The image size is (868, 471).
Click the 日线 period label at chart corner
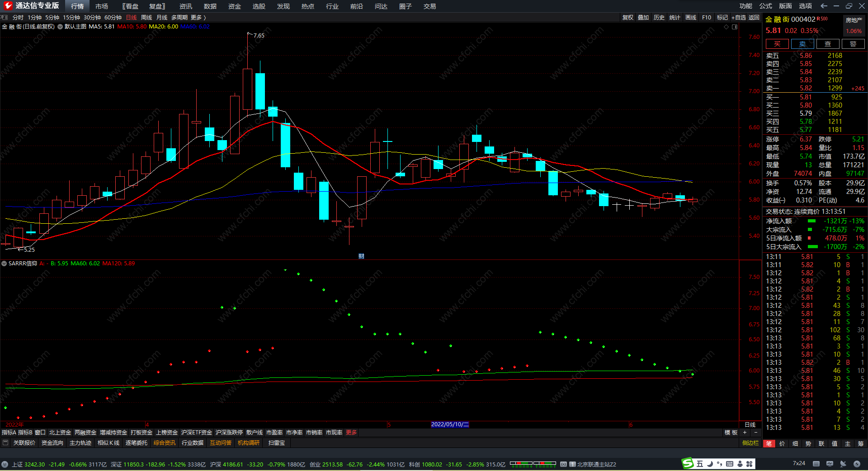click(750, 424)
